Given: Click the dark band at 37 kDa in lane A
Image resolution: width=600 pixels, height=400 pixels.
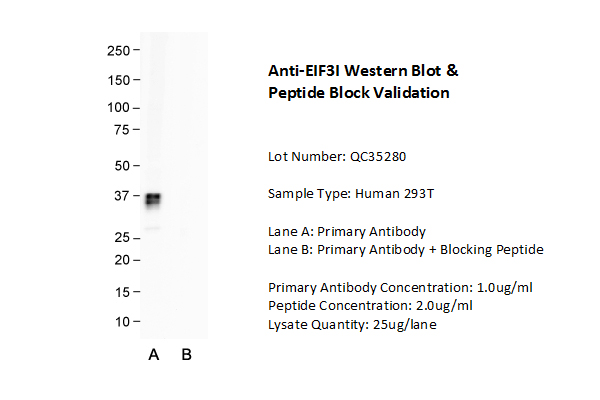Looking at the screenshot, I should tap(153, 200).
